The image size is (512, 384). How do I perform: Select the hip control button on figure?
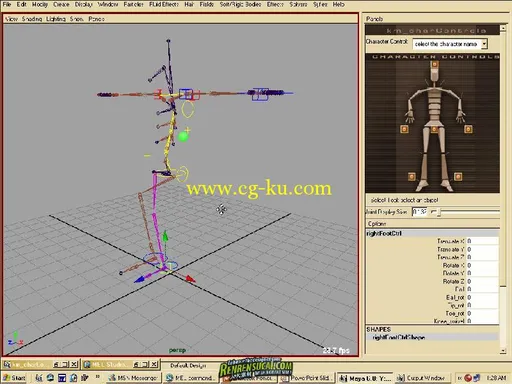(434, 129)
